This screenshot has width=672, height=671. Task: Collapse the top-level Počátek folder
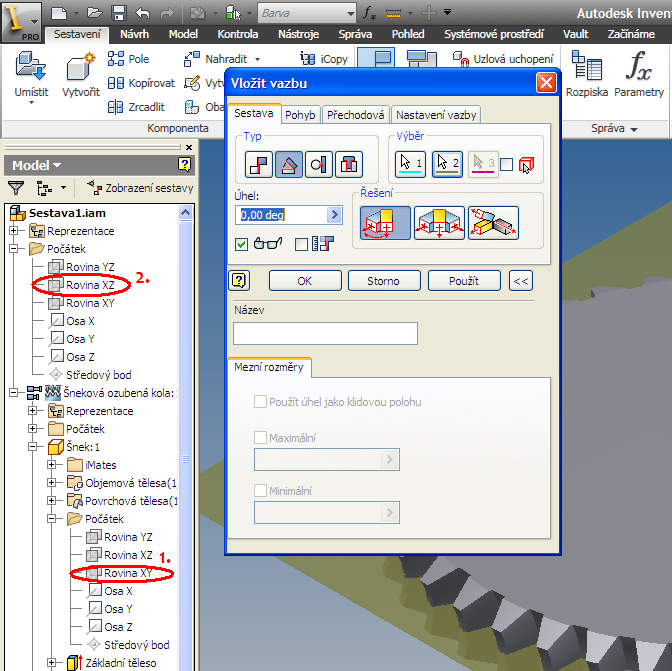(14, 249)
